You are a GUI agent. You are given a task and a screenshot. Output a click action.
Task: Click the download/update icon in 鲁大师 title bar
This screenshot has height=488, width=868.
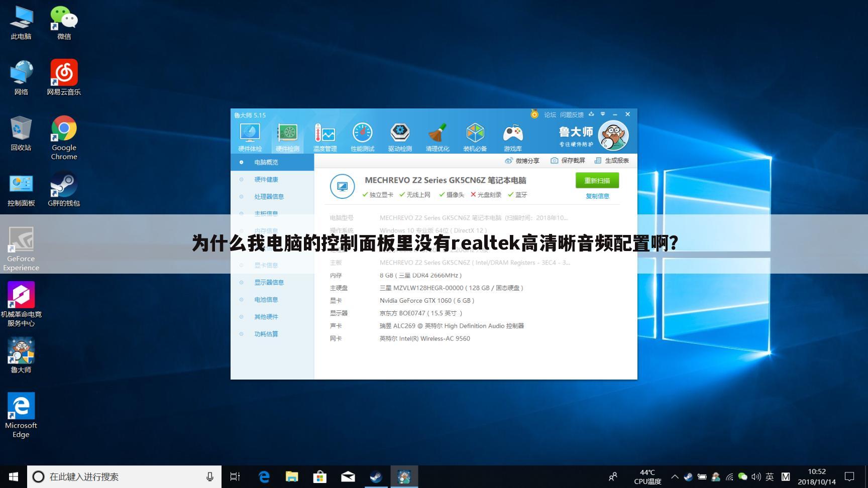591,114
